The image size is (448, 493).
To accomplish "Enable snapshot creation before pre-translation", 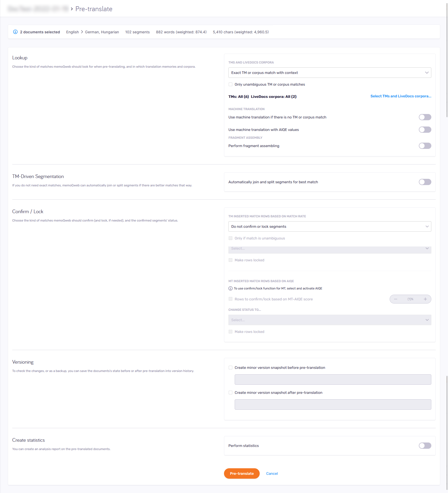I will (x=230, y=367).
